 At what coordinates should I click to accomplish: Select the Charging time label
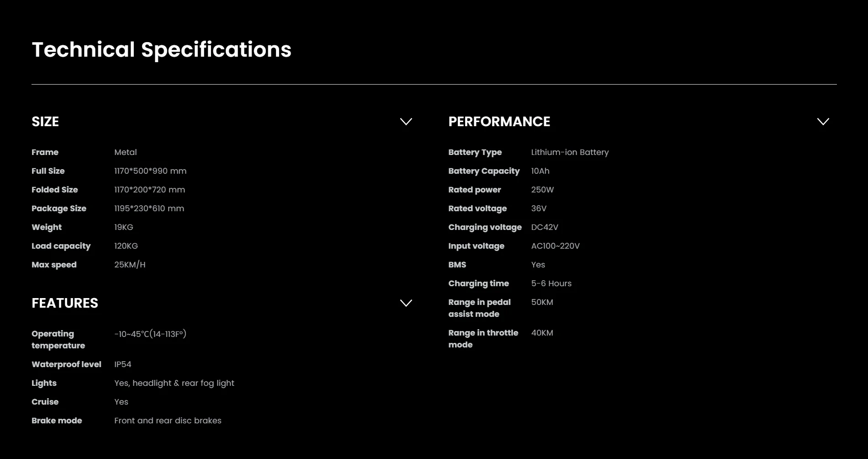point(478,283)
